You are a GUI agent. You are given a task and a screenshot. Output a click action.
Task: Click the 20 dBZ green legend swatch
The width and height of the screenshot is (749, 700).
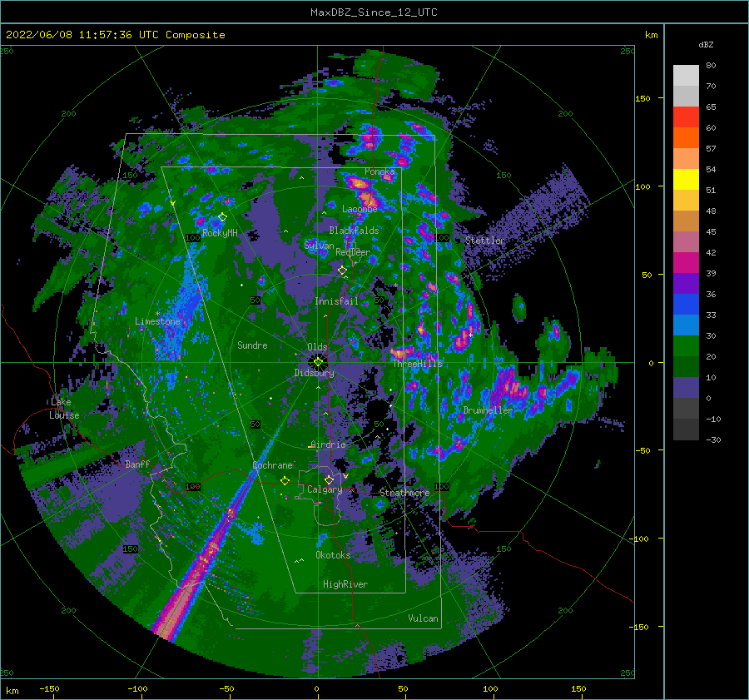coord(686,345)
